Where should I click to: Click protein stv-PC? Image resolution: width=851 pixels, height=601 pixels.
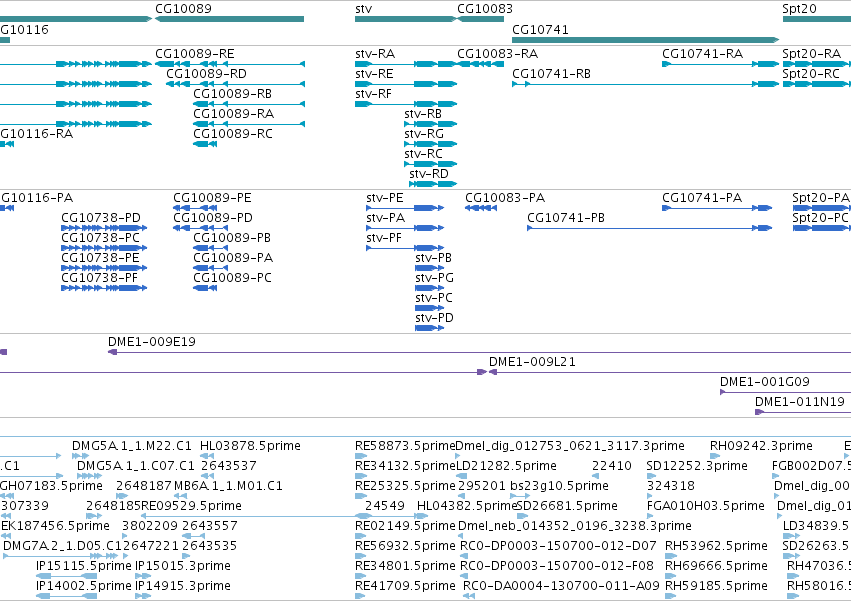pos(430,308)
